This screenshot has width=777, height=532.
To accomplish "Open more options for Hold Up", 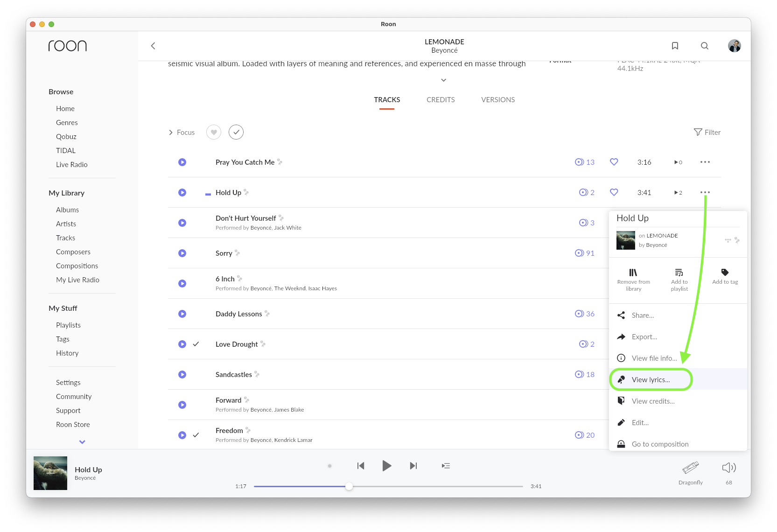I will pos(705,192).
